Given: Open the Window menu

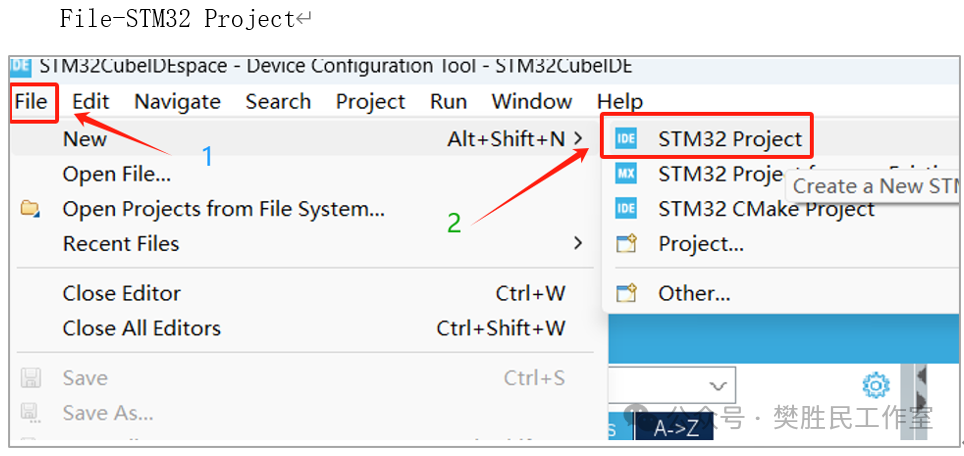Looking at the screenshot, I should (x=532, y=101).
